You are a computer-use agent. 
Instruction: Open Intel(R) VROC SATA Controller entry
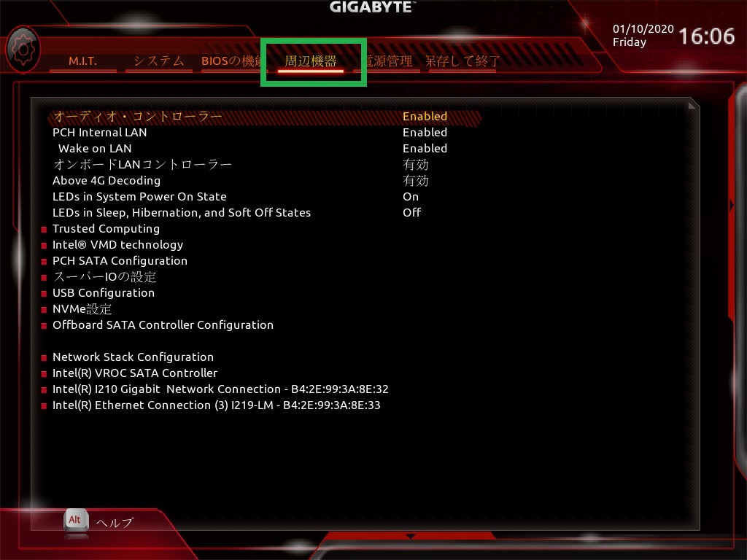click(135, 373)
